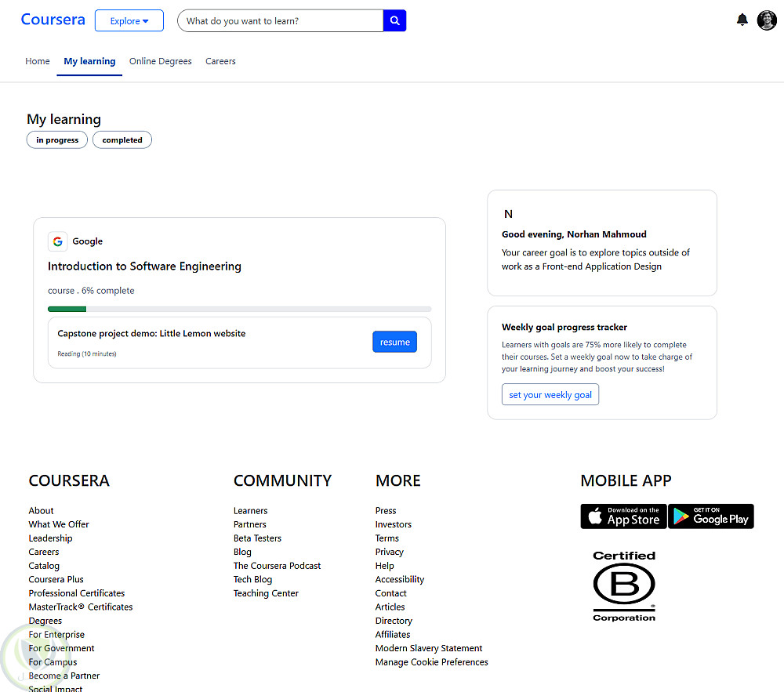Open the Blog link under Community
The width and height of the screenshot is (784, 692).
[242, 552]
